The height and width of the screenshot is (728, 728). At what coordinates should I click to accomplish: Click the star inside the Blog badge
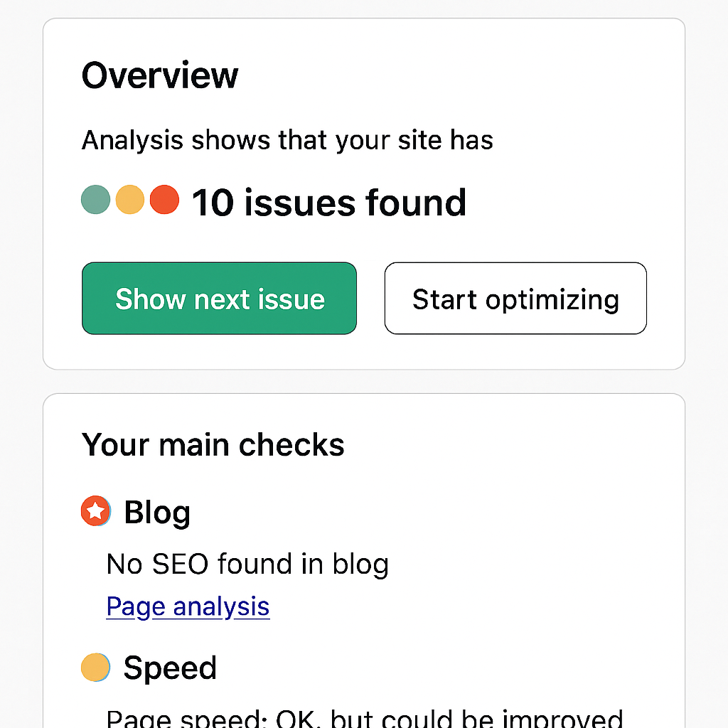[95, 511]
